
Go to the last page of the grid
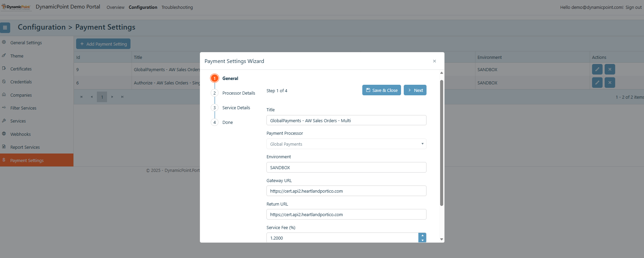click(x=122, y=97)
